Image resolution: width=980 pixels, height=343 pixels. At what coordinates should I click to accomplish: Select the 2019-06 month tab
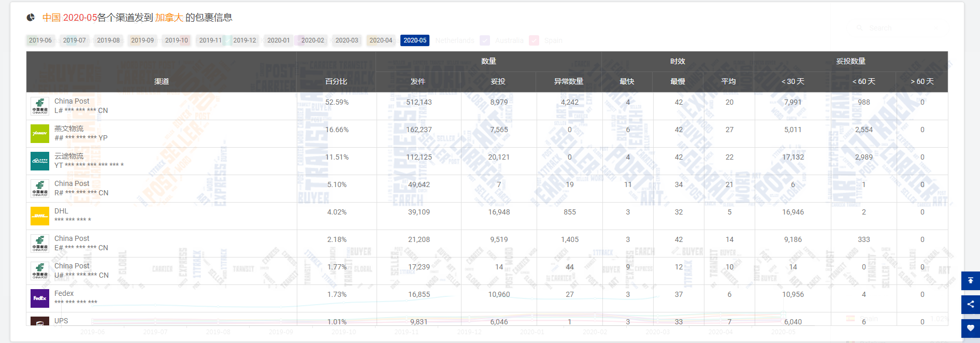[40, 40]
